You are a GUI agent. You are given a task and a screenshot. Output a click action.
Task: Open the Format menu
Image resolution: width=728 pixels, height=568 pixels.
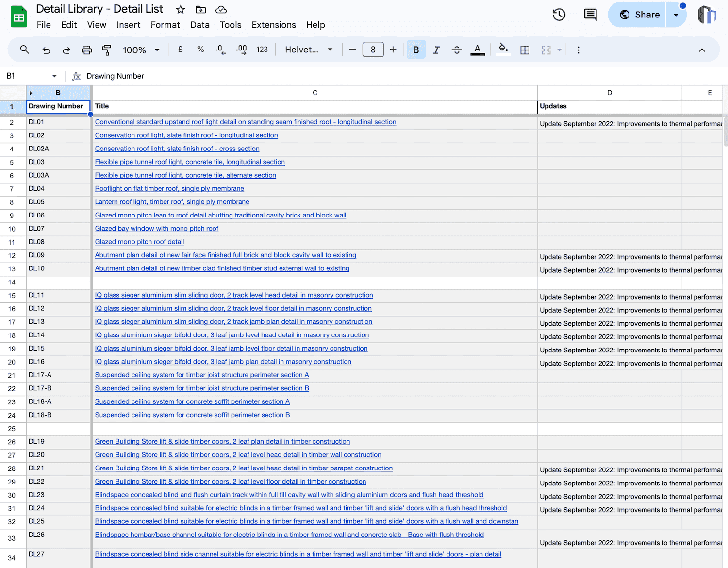(x=165, y=25)
